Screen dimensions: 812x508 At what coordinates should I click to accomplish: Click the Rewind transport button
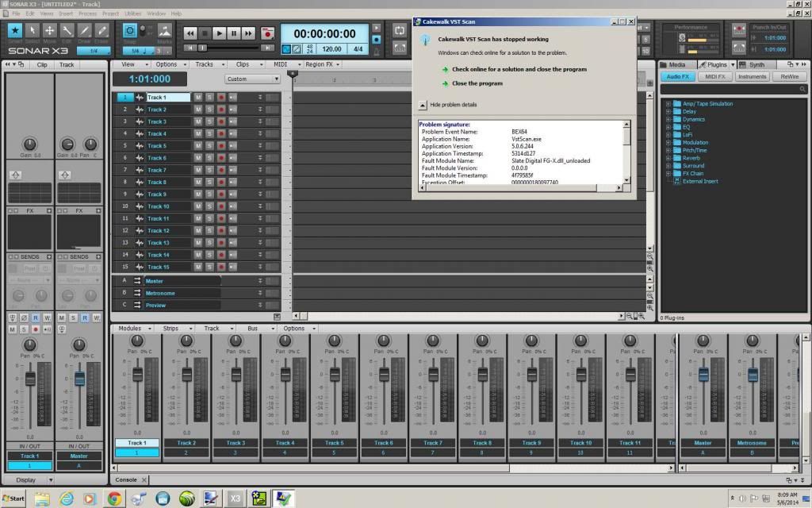pyautogui.click(x=190, y=33)
